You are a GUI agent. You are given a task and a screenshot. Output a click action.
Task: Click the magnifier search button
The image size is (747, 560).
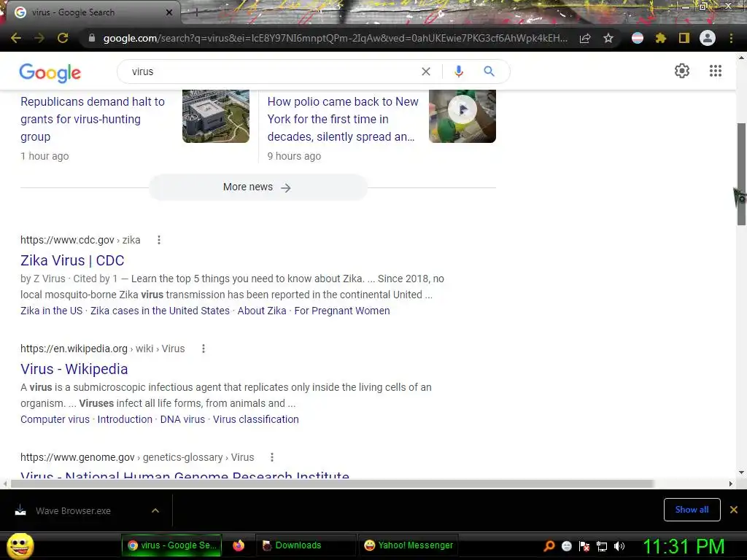pos(489,71)
